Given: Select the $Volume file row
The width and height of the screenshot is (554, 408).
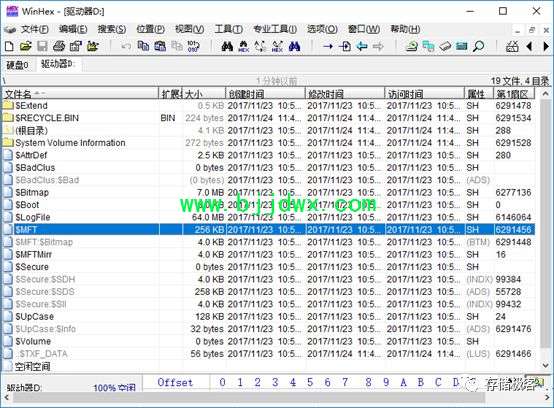Looking at the screenshot, I should (269, 341).
